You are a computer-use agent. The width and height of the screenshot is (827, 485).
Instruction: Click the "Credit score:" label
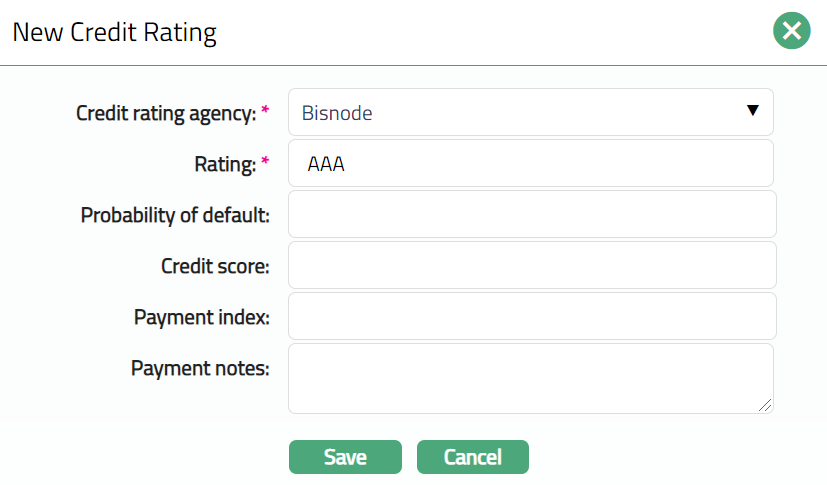216,266
